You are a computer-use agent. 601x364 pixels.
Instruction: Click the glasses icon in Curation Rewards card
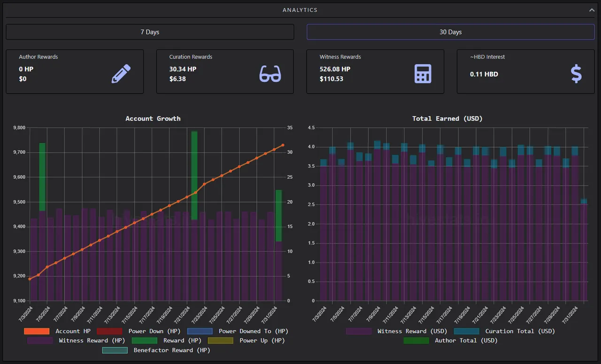point(270,74)
